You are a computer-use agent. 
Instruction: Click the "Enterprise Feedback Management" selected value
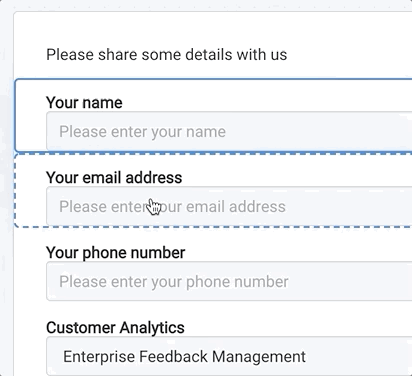(184, 356)
